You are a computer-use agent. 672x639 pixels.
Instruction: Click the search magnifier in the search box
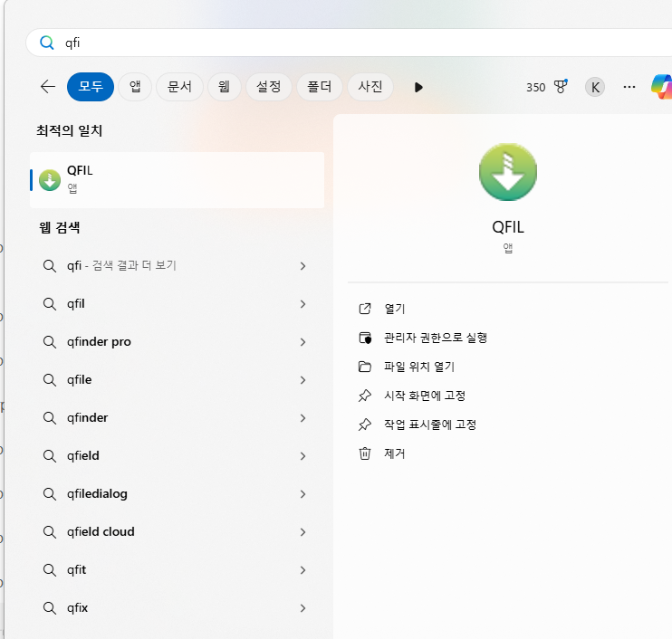[47, 43]
